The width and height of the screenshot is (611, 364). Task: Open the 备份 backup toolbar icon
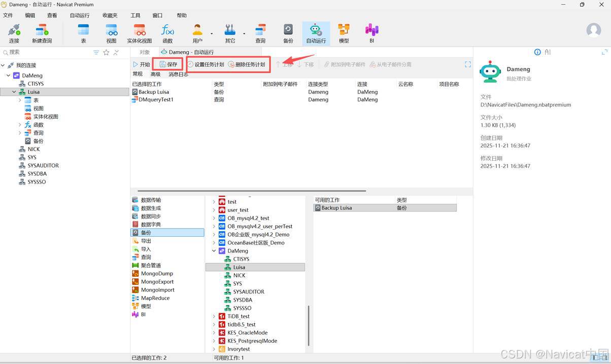point(288,33)
